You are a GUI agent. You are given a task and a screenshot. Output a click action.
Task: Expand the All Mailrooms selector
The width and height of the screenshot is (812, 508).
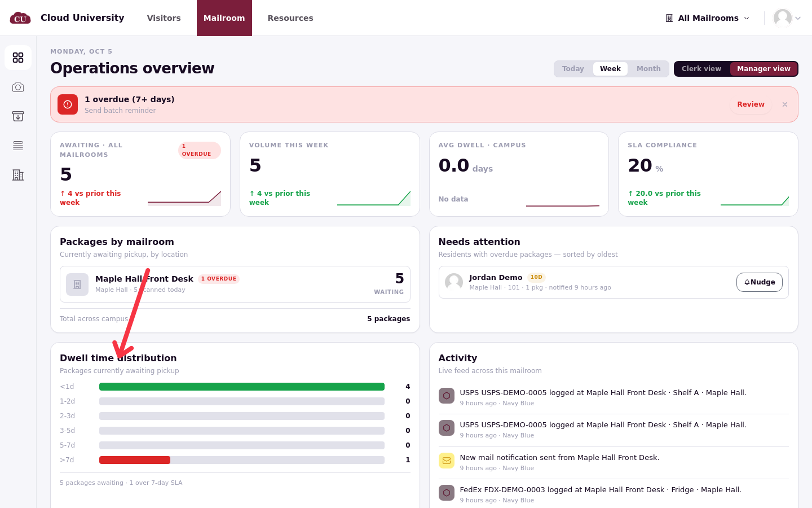(x=708, y=18)
